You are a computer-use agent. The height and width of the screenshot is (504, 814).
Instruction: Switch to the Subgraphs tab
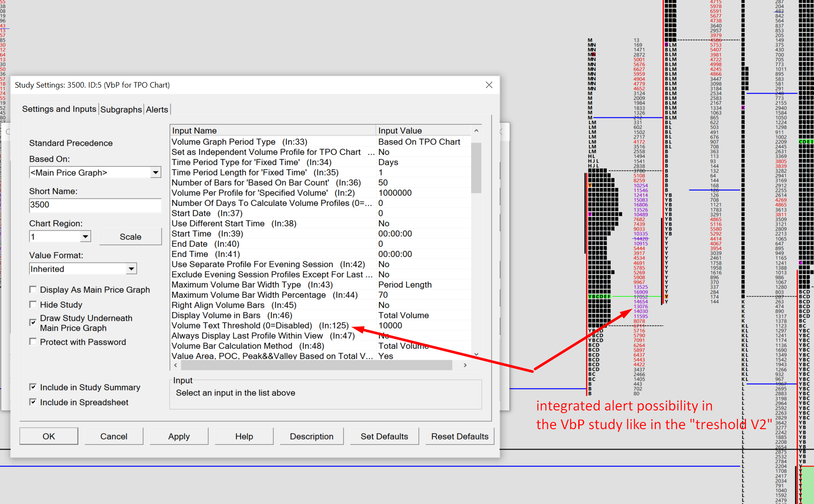(121, 110)
